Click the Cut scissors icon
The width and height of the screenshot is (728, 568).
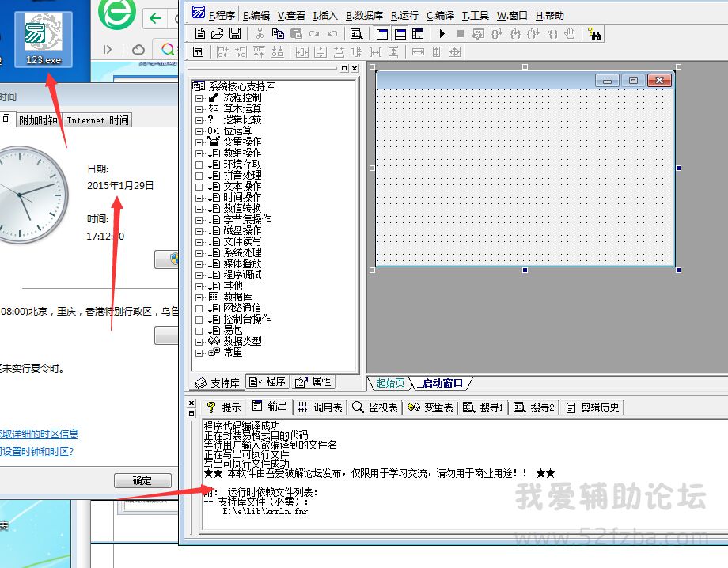tap(259, 33)
